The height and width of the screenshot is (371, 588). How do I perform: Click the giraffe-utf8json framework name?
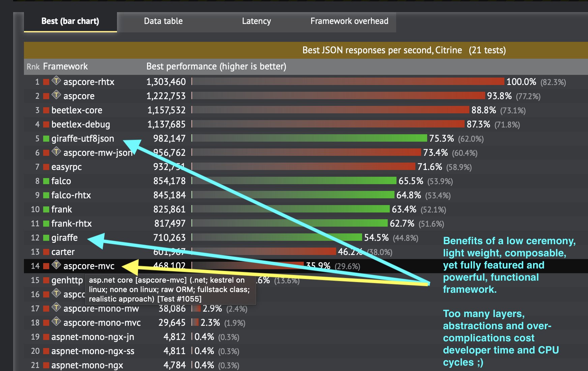[83, 139]
